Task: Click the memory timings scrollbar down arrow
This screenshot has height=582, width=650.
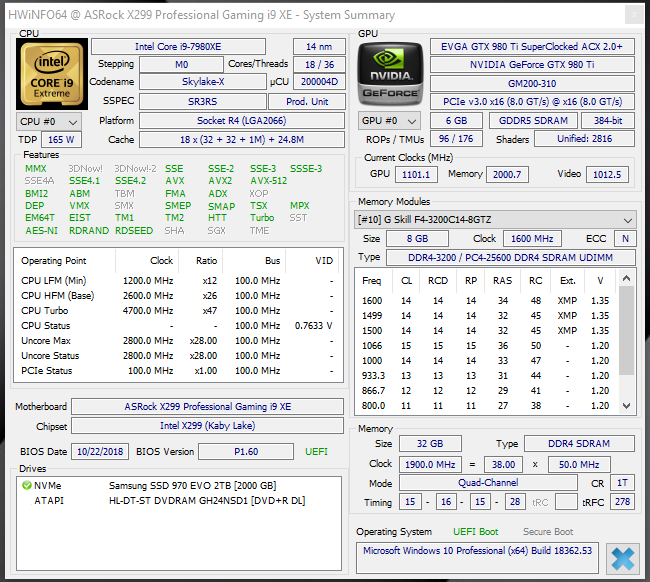Action: pos(626,406)
